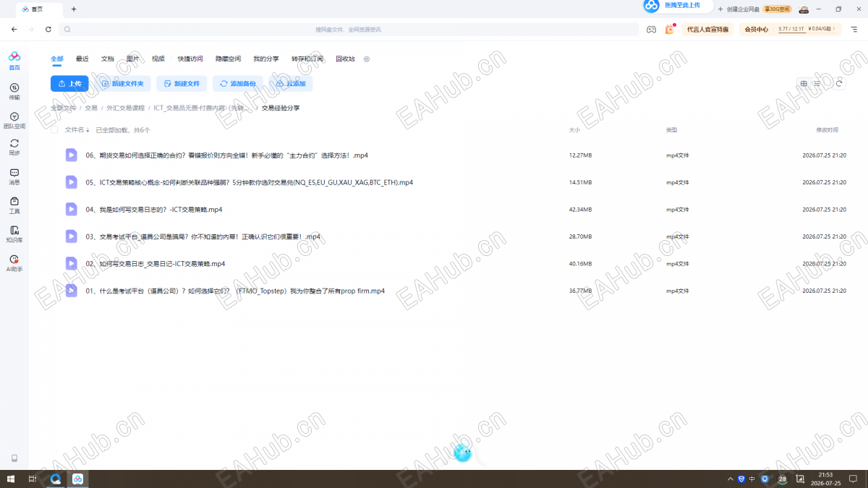Click the refresh icon beside navigation arrows
868x488 pixels.
pyautogui.click(x=48, y=29)
